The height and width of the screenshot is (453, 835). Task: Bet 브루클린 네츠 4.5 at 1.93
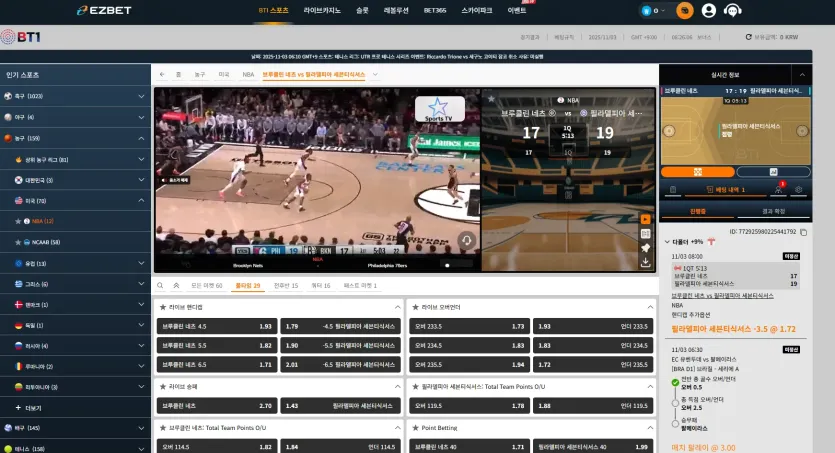pyautogui.click(x=217, y=326)
